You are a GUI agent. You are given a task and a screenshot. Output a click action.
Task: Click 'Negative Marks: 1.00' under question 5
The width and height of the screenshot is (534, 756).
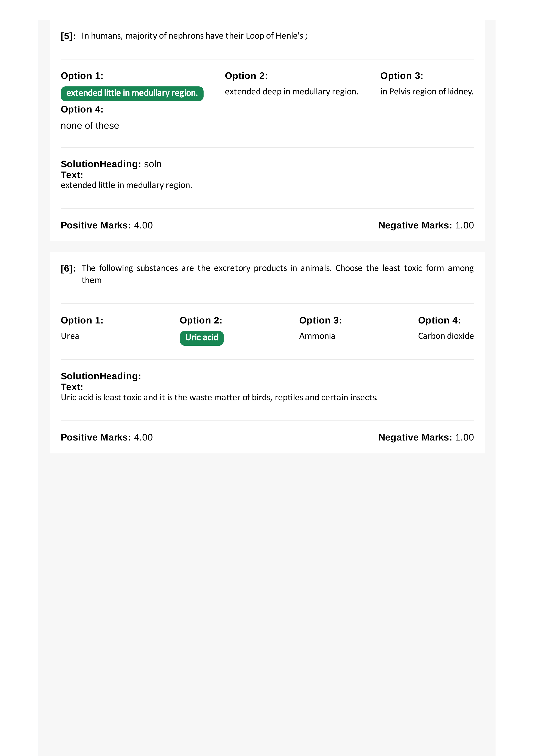(426, 225)
